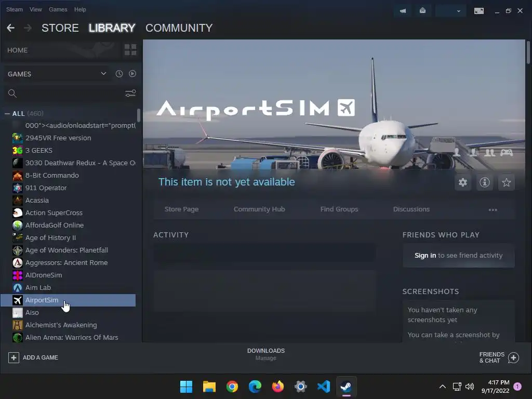Screen dimensions: 532x399
Task: Open the DOWNLOADS Manage section
Action: click(x=266, y=354)
